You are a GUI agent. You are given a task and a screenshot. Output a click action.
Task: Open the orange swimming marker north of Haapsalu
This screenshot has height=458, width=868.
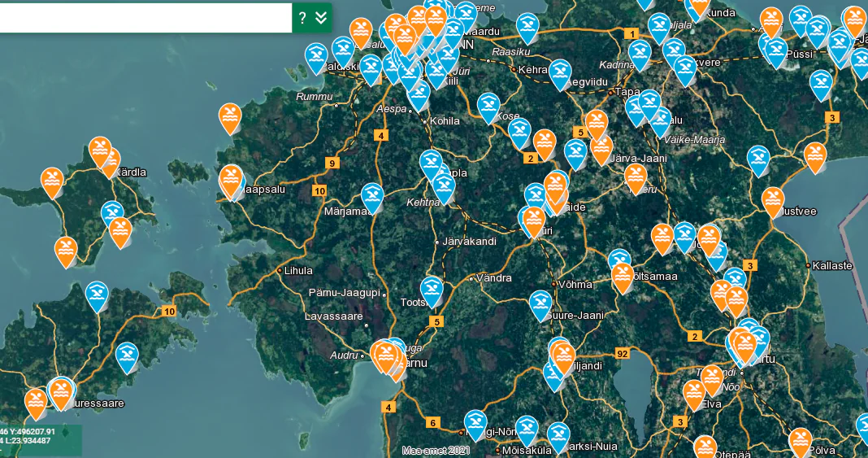(230, 117)
